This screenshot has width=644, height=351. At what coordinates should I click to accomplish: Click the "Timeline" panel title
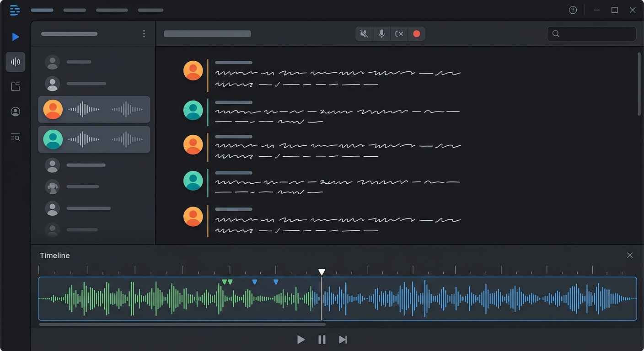[x=55, y=255]
